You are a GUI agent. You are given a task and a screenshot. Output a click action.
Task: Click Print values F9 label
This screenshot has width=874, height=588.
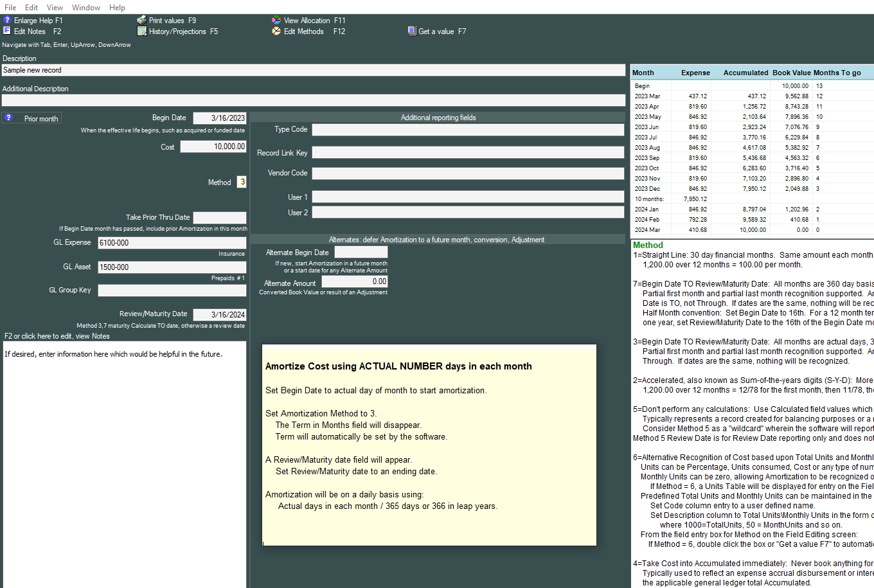coord(172,21)
